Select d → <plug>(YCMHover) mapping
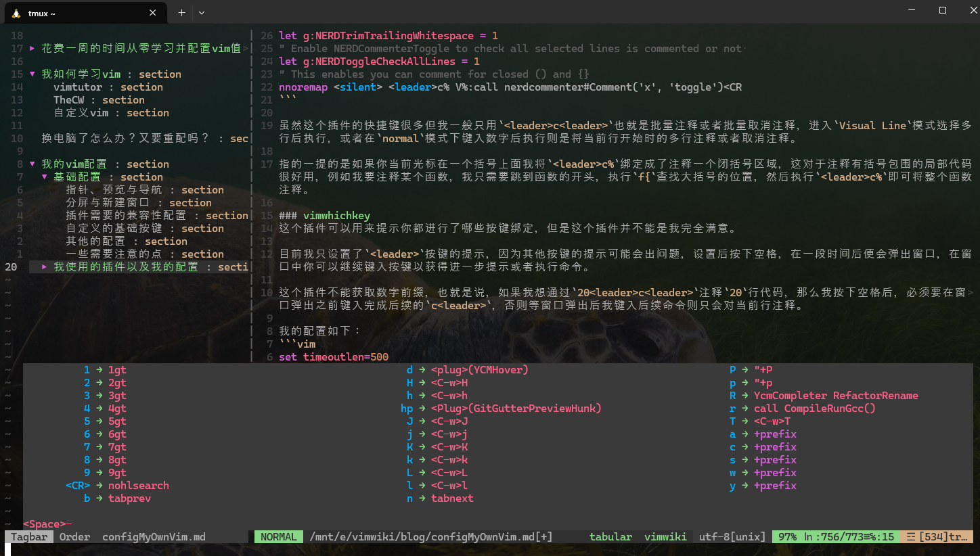 [x=467, y=370]
